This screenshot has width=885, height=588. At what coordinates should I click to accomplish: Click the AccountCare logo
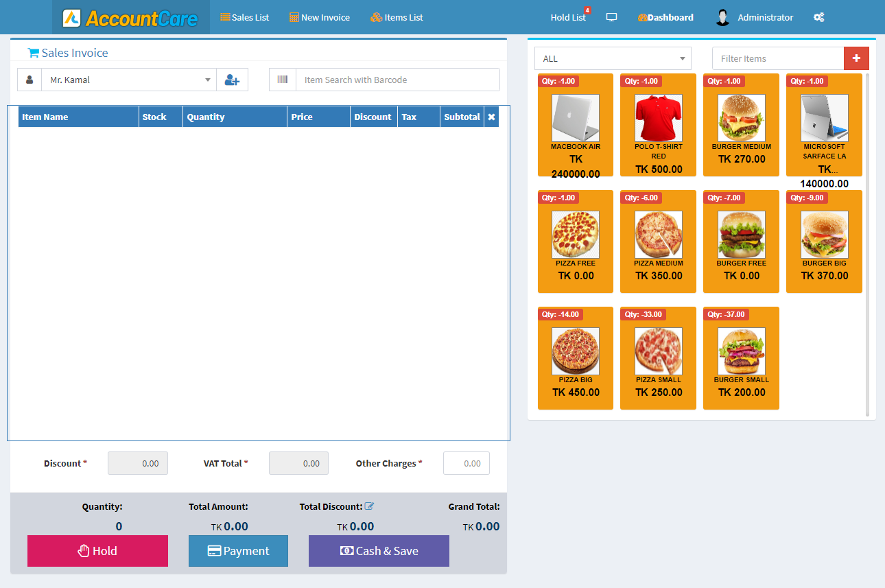130,18
